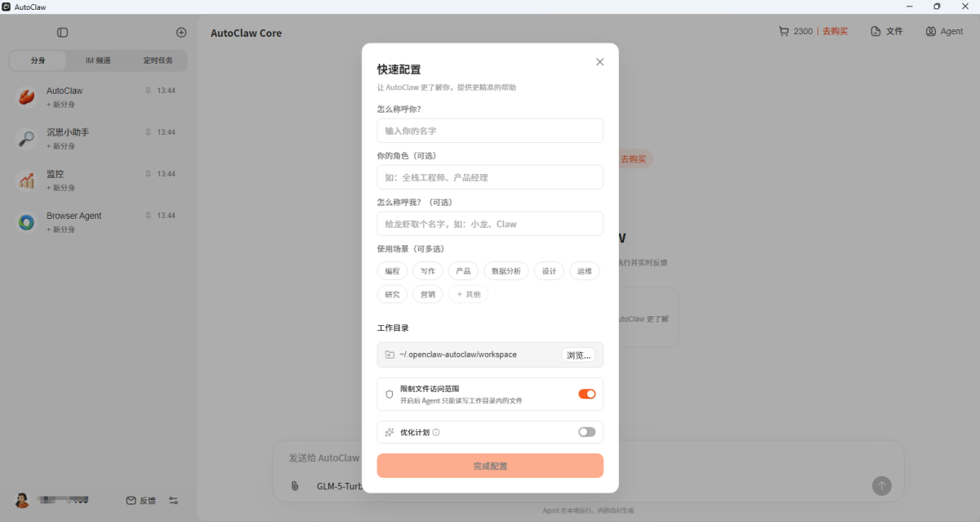This screenshot has height=522, width=980.
Task: Add custom scenario with 其他 chip
Action: coord(468,294)
